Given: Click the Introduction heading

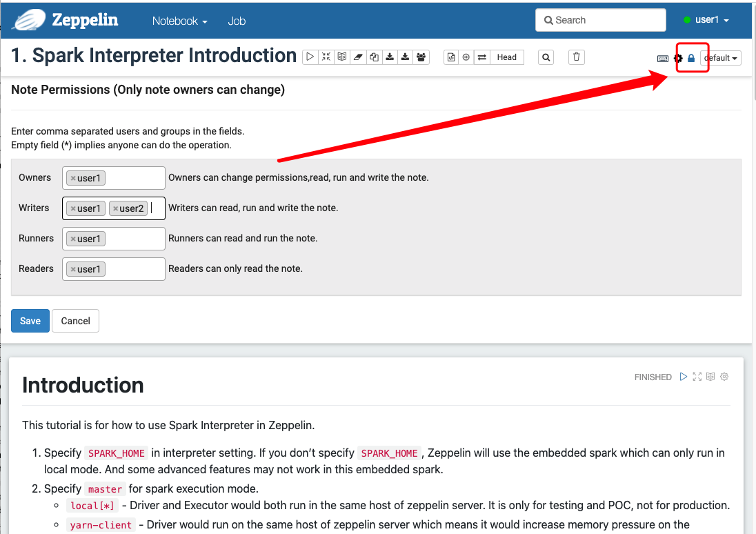Looking at the screenshot, I should 83,386.
